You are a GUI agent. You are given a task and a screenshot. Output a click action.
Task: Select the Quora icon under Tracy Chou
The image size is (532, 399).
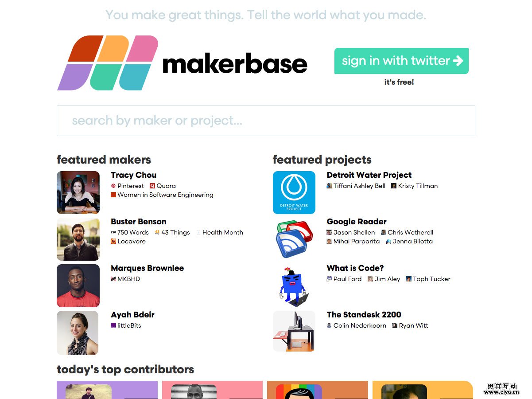click(153, 186)
